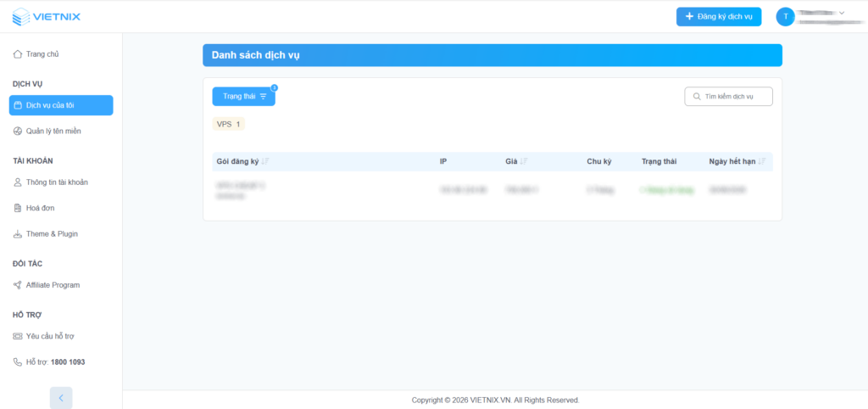Sort by Ngày hết hạn column

coord(762,161)
